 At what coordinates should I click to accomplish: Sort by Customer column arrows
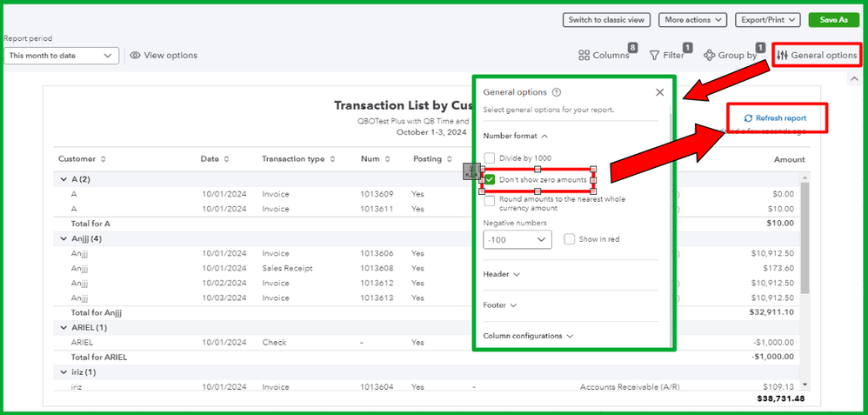tap(103, 159)
